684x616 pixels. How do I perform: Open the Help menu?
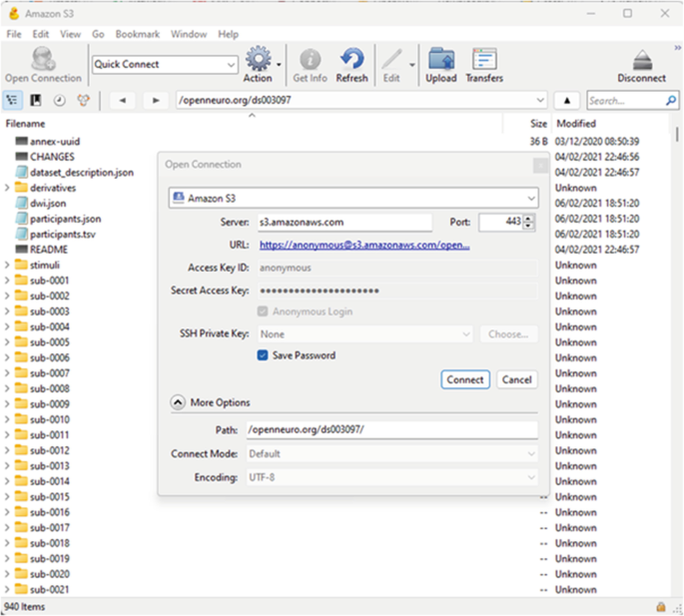coord(228,34)
